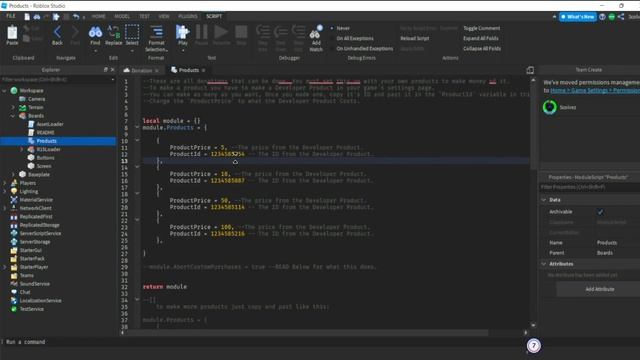The height and width of the screenshot is (360, 640).
Task: Collapse the Workspace tree node
Action: (x=4, y=91)
